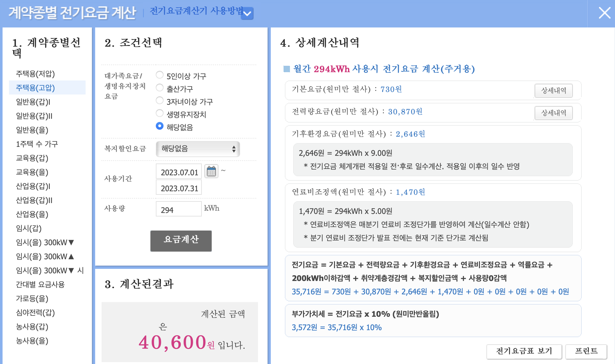
Task: Choose the 생명유지장치 radio option
Action: [x=160, y=113]
